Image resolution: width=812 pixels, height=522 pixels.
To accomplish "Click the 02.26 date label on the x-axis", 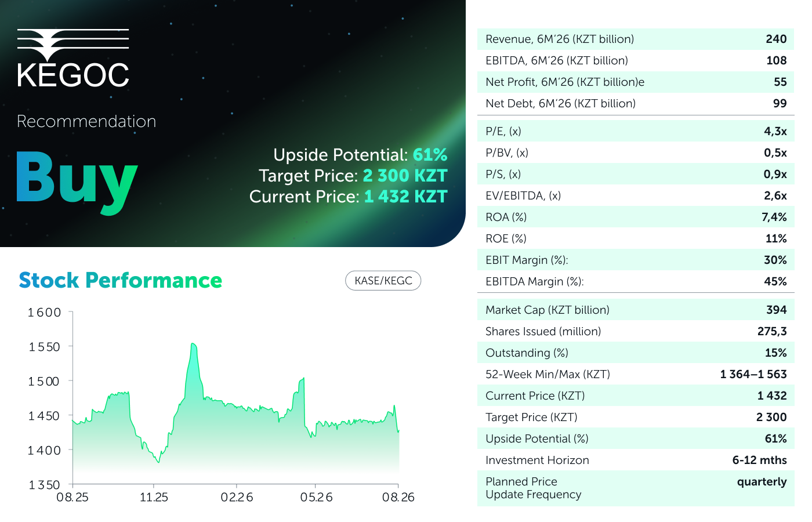I will tap(237, 497).
